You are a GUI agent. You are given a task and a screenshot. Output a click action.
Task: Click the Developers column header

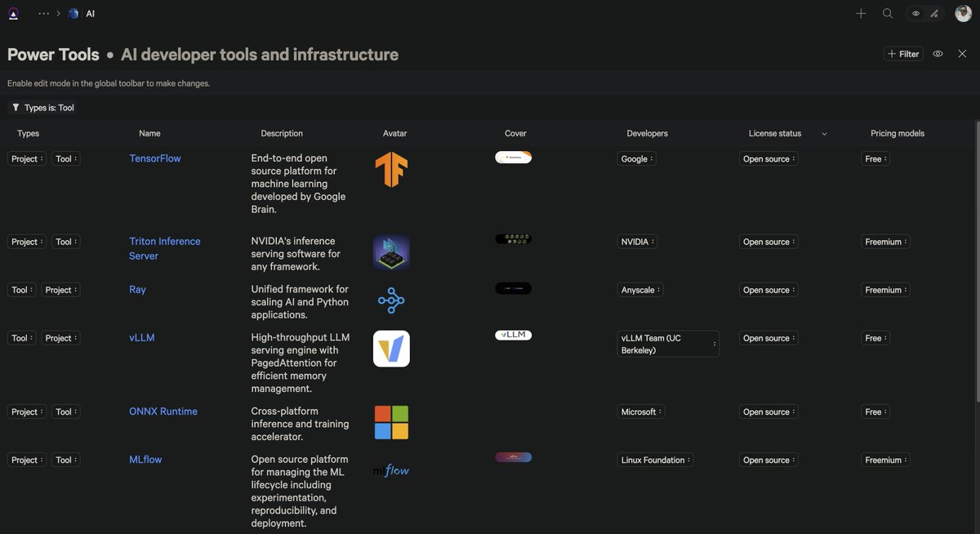647,133
